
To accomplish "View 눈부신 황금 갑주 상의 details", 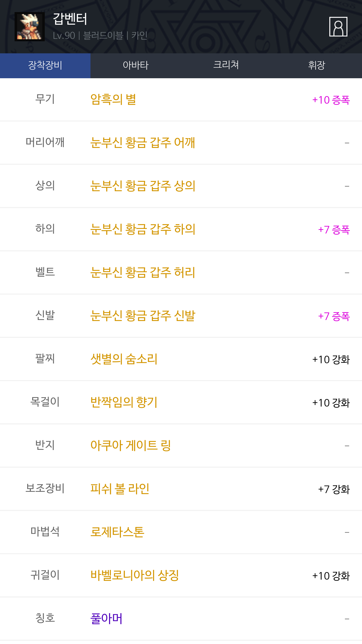I will (x=143, y=186).
